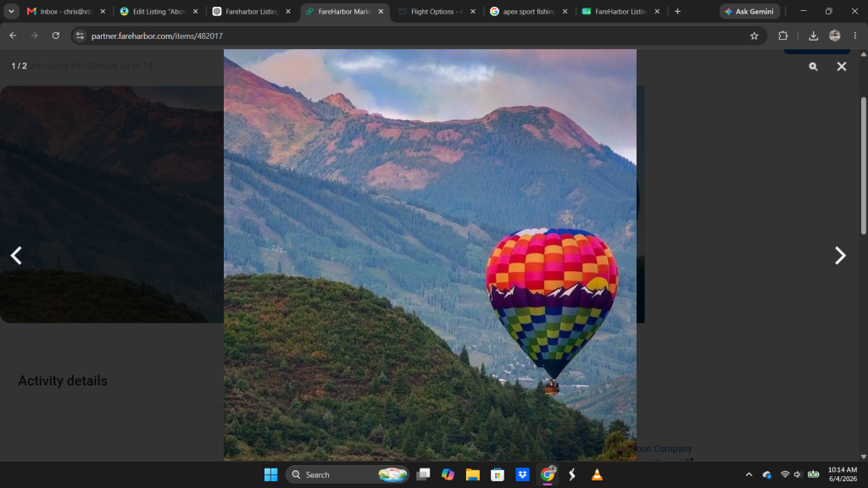Close the apex sport fishing tab

tap(565, 11)
